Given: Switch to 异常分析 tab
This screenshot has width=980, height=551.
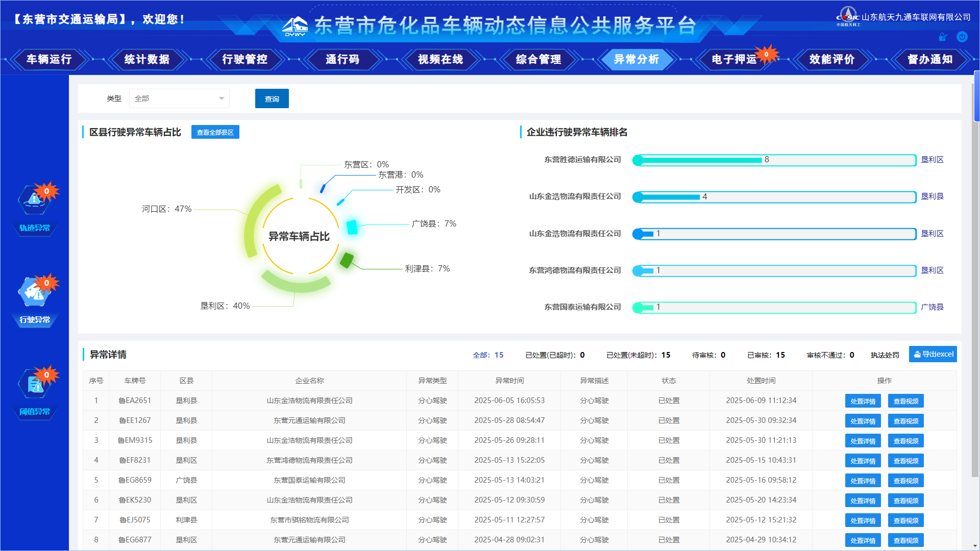Looking at the screenshot, I should (x=636, y=59).
